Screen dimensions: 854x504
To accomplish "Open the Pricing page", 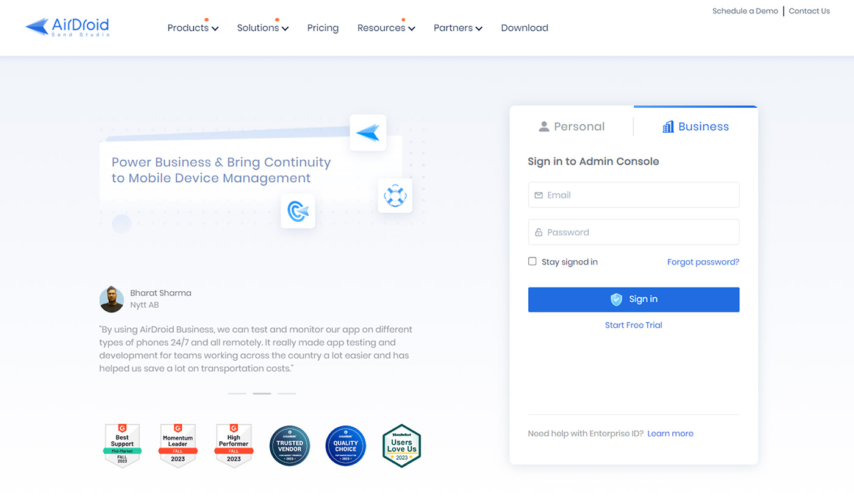I will point(323,28).
